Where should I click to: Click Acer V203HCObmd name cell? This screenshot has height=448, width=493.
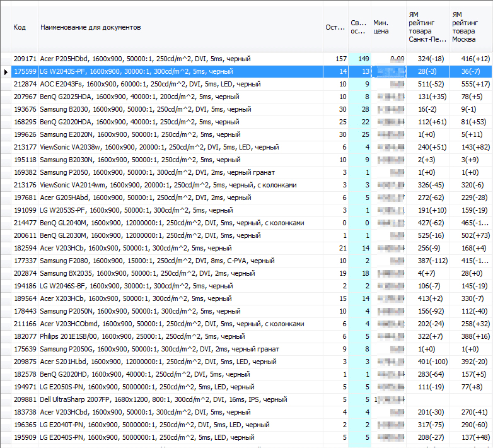click(x=180, y=324)
